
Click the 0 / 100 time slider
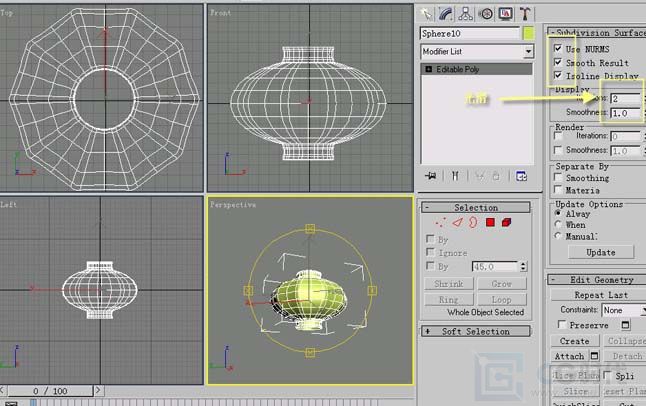pos(50,390)
